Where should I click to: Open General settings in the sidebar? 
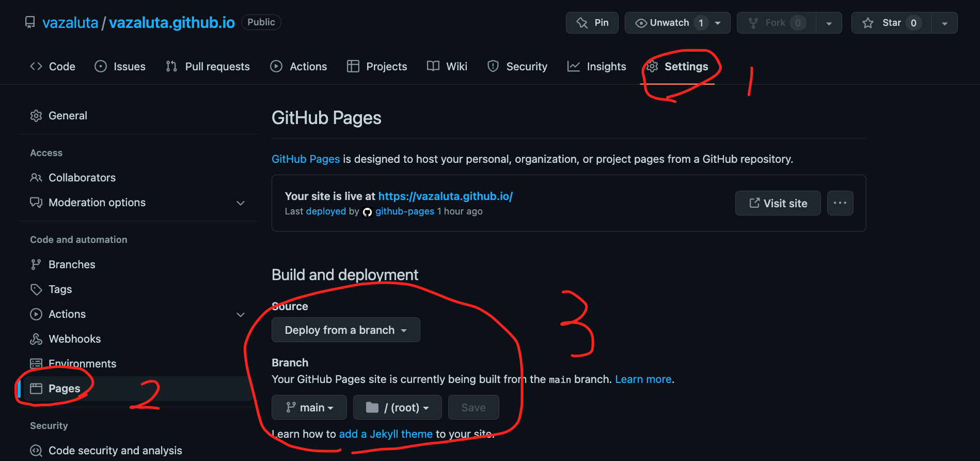pos(138,116)
